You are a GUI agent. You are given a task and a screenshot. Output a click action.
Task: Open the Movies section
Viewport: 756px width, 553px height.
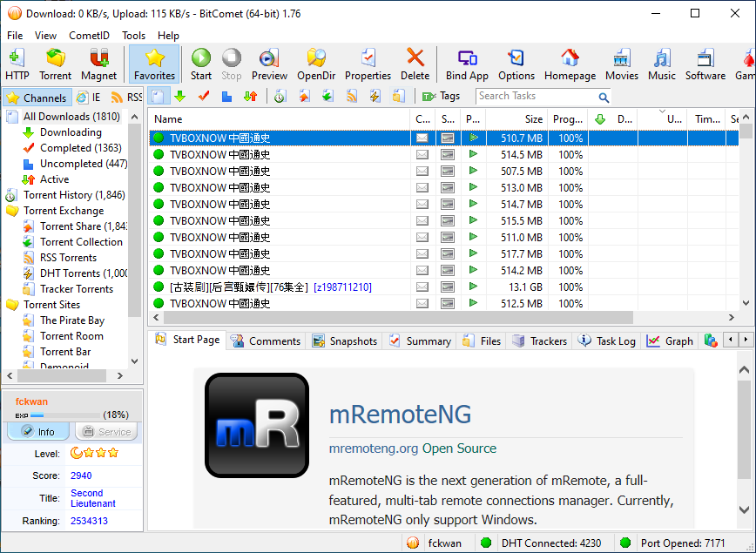[622, 64]
